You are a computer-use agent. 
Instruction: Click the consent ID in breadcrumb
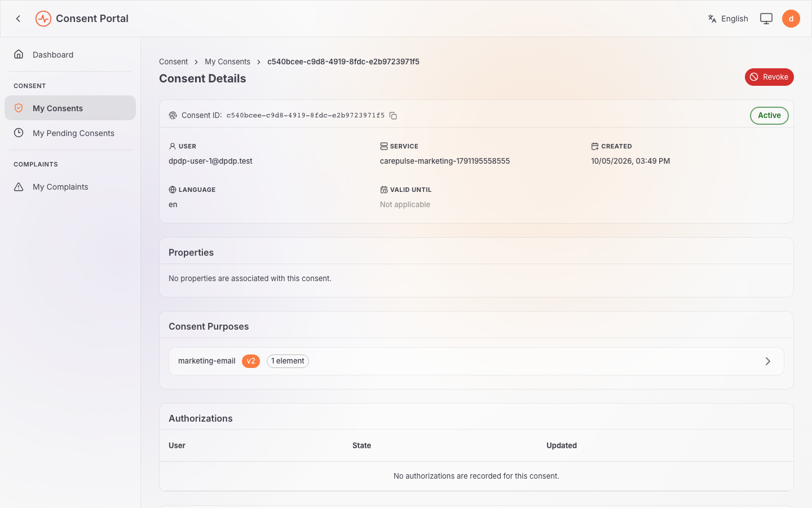[x=343, y=62]
